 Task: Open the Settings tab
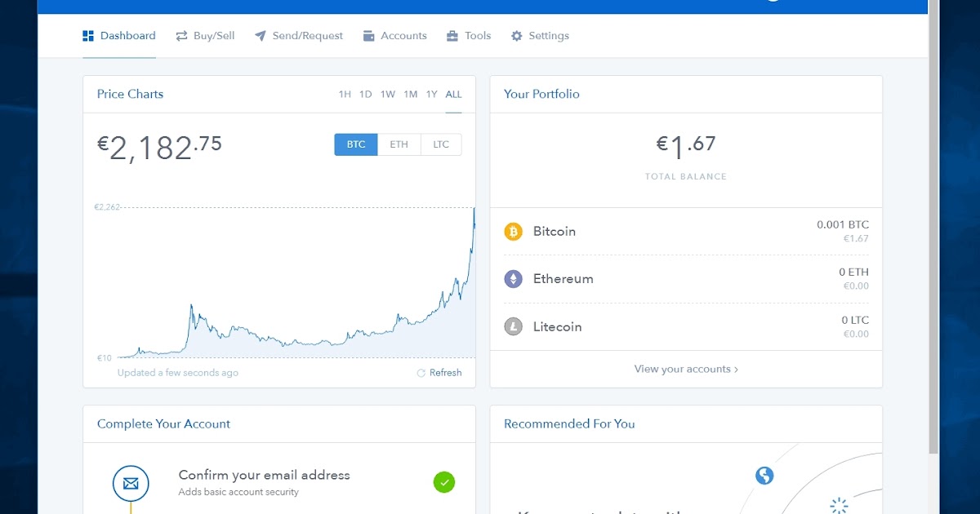point(540,36)
